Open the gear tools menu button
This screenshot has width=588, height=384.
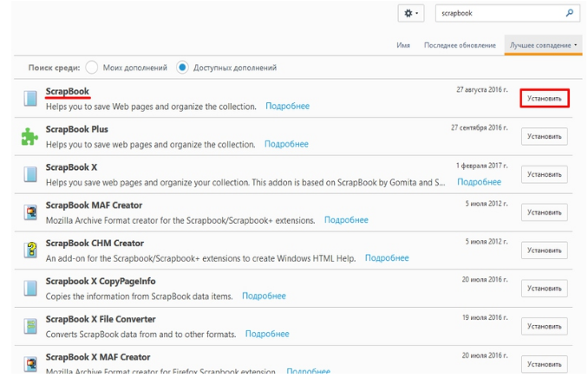(x=411, y=14)
